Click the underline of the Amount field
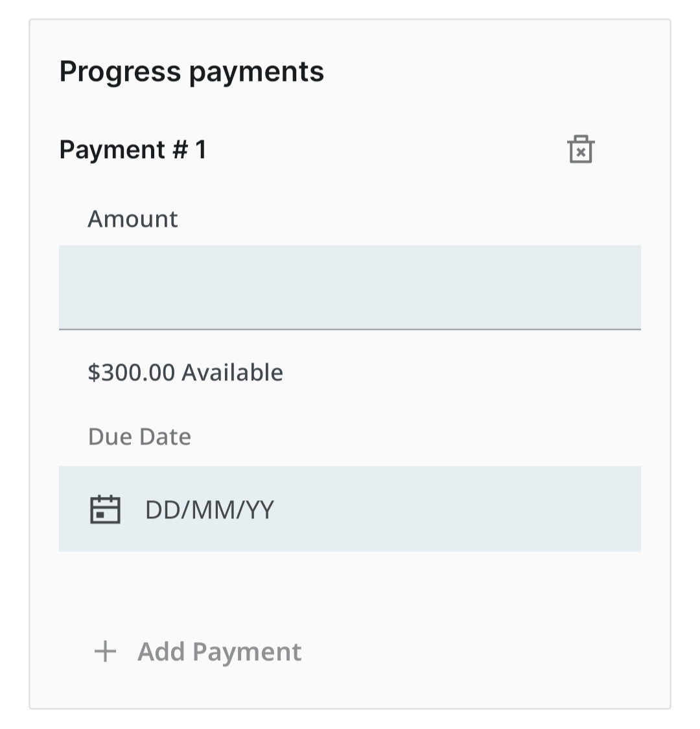This screenshot has height=729, width=700. tap(350, 329)
